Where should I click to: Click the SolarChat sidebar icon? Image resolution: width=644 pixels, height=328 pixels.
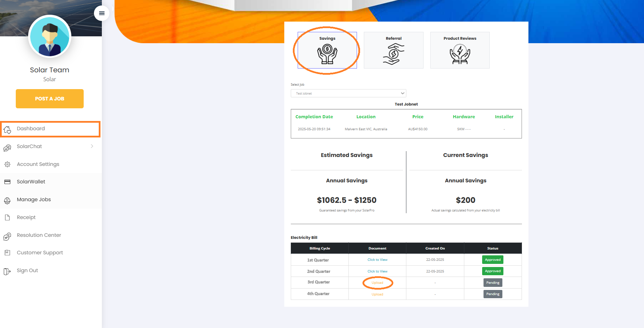coord(7,147)
